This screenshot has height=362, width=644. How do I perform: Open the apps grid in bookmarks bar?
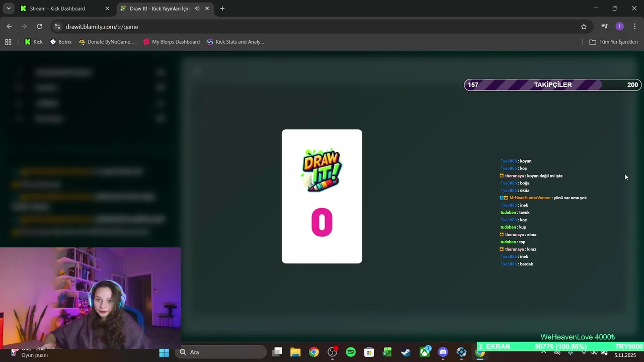point(8,42)
